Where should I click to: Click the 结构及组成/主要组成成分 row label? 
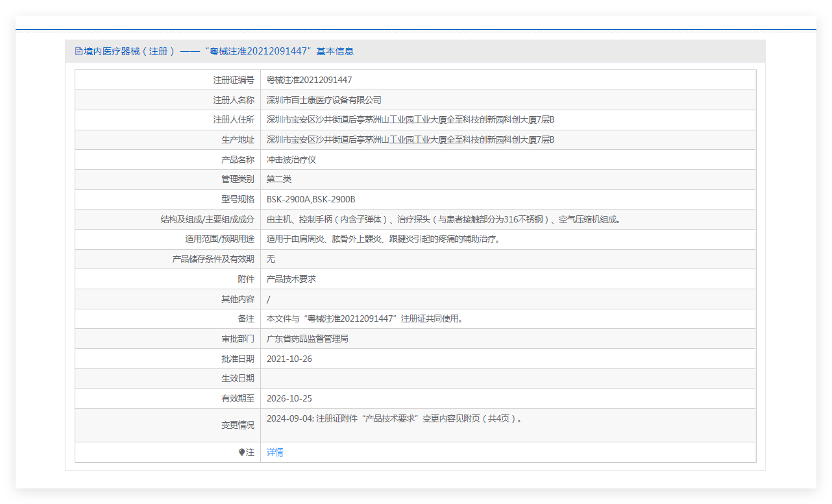[x=208, y=219]
